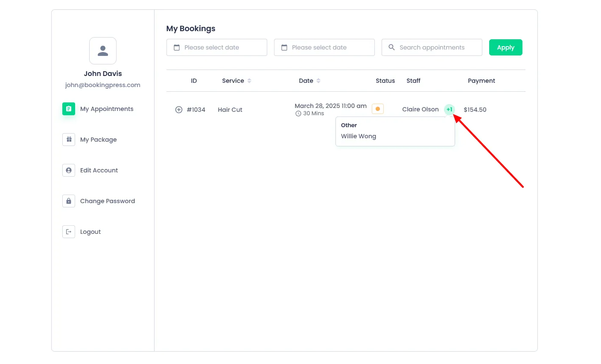
Task: Click the Status column header
Action: point(385,81)
